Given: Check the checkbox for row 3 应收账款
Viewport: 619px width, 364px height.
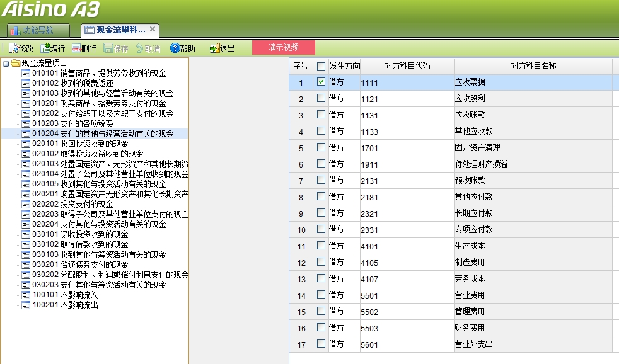Looking at the screenshot, I should click(321, 115).
